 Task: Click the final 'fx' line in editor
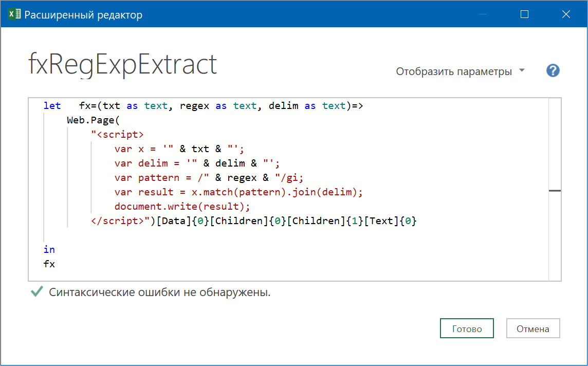tap(49, 264)
